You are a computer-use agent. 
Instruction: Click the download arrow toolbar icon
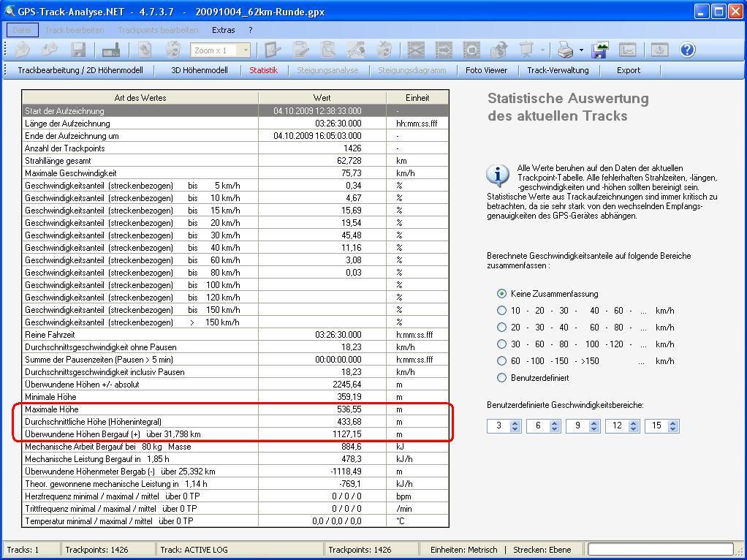(659, 50)
